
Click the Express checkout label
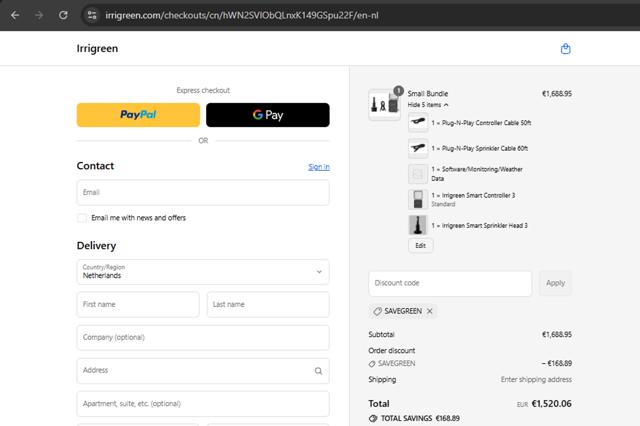point(203,90)
